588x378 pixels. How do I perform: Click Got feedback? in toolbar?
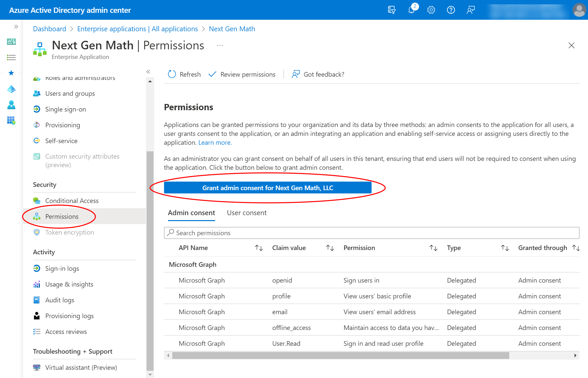(x=318, y=74)
